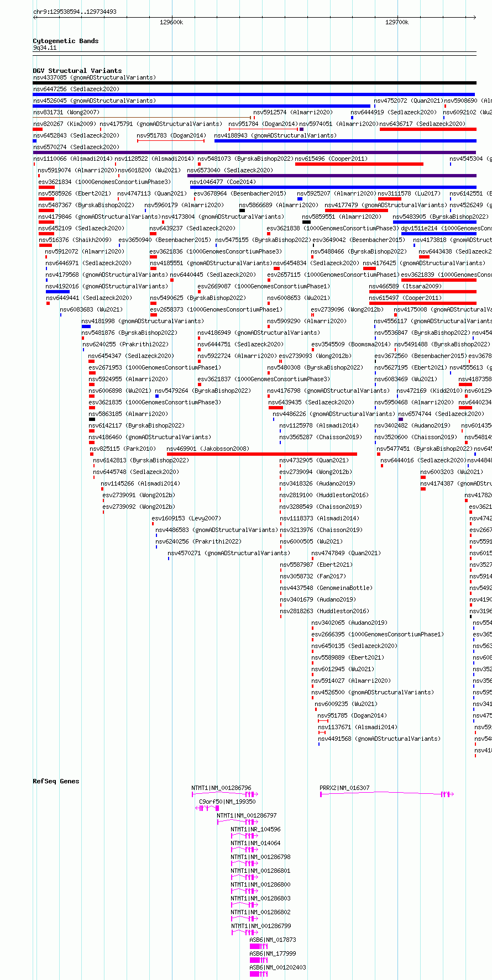Open variant nsv6444919 (Sedlazeck2020)
The height and width of the screenshot is (980, 492).
[394, 112]
